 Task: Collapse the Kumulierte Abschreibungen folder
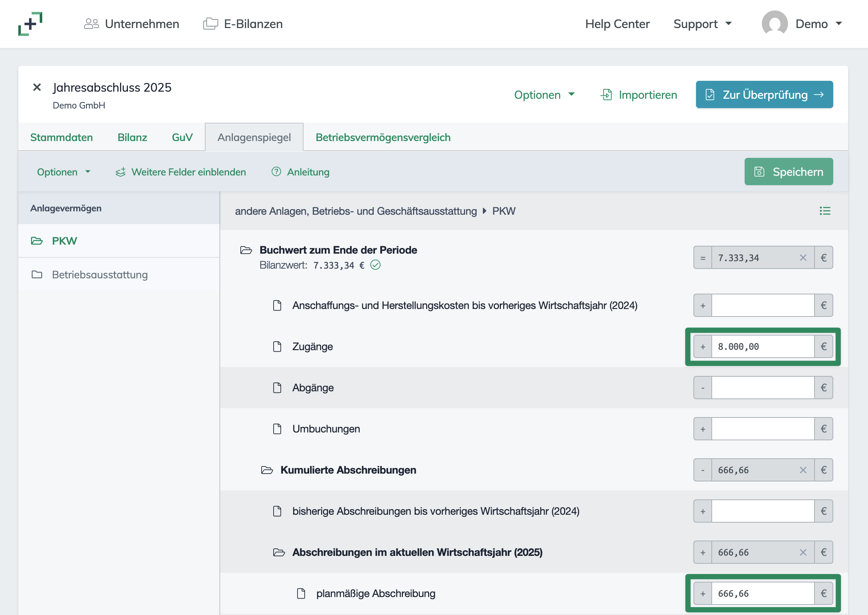267,470
